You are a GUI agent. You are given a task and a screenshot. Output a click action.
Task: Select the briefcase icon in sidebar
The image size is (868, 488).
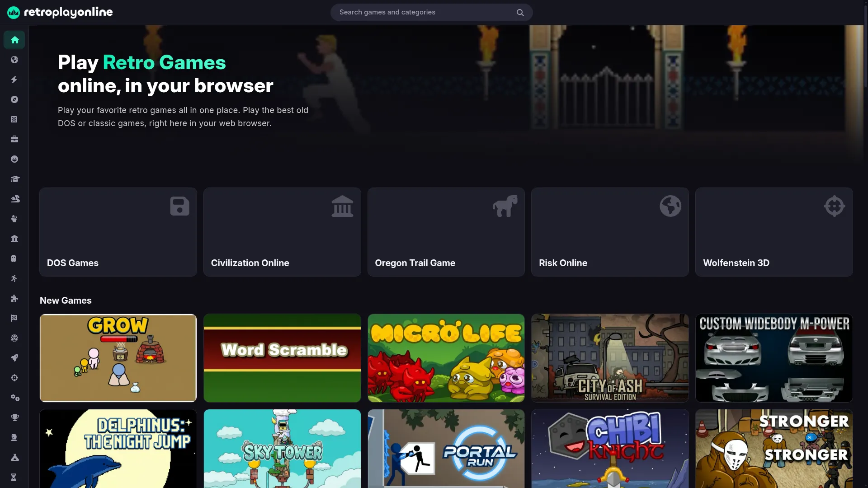(x=14, y=139)
